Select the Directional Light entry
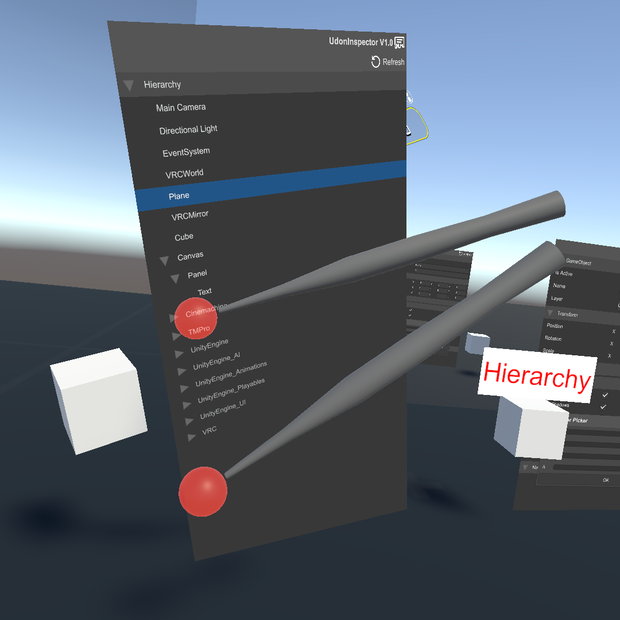 point(188,130)
